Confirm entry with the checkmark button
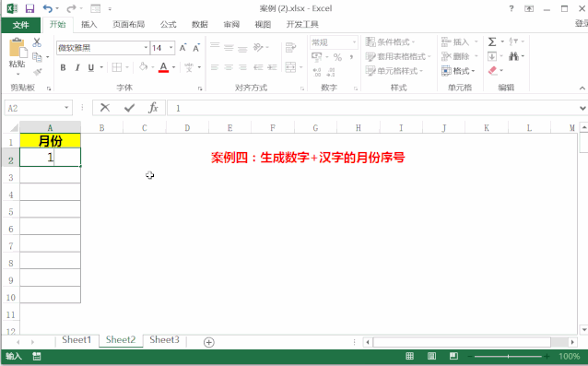Image resolution: width=588 pixels, height=366 pixels. [129, 108]
